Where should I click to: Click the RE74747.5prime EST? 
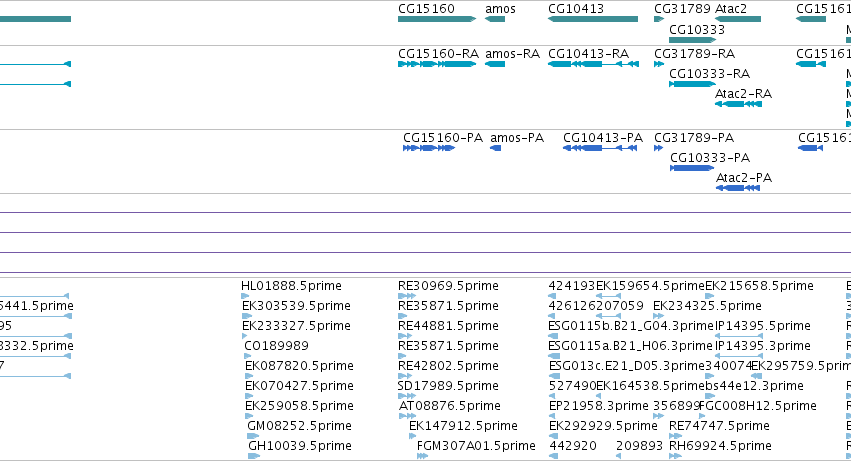click(719, 426)
